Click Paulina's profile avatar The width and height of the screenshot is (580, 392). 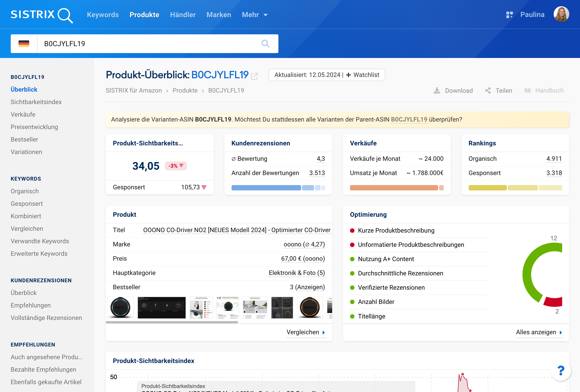(561, 14)
